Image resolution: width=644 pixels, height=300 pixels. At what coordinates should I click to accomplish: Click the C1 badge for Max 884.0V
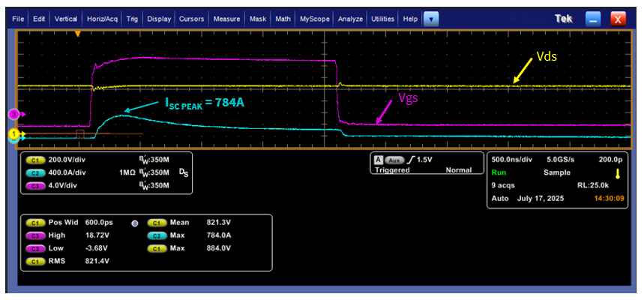tap(157, 248)
